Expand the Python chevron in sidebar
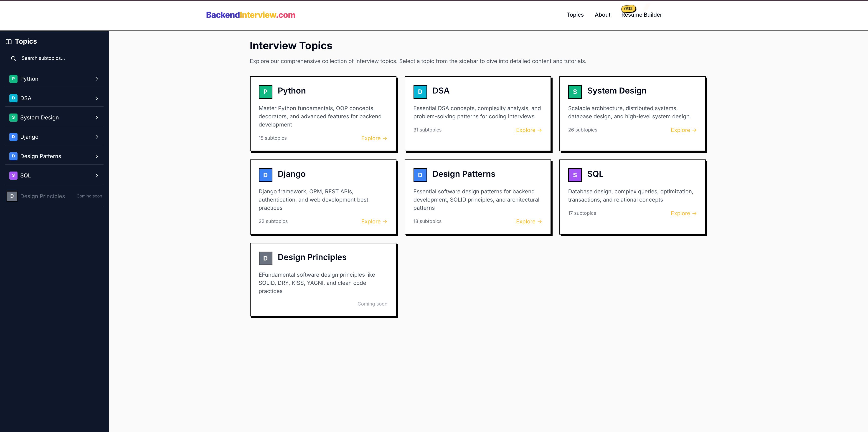Image resolution: width=868 pixels, height=432 pixels. click(x=97, y=79)
